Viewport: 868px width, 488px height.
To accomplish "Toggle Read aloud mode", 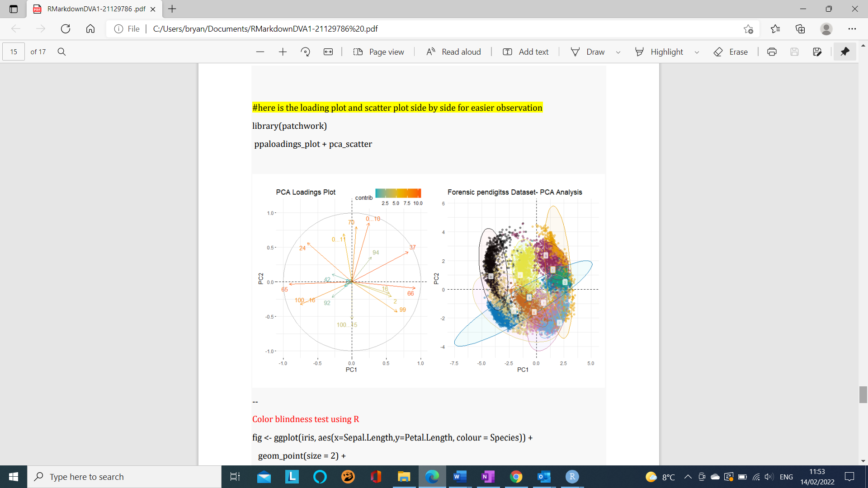I will [x=453, y=52].
